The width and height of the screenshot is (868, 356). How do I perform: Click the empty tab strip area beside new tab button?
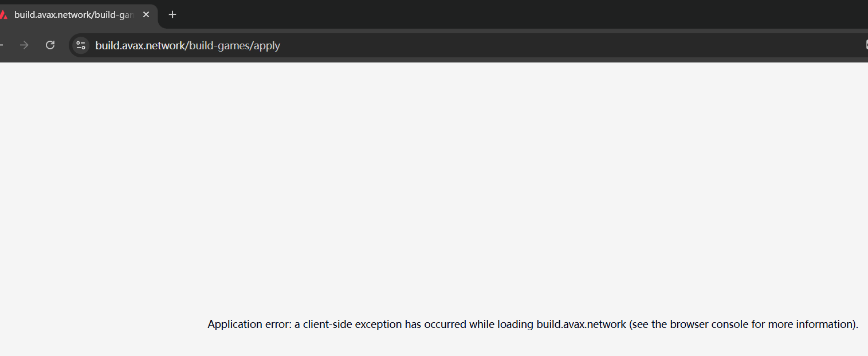[458, 14]
